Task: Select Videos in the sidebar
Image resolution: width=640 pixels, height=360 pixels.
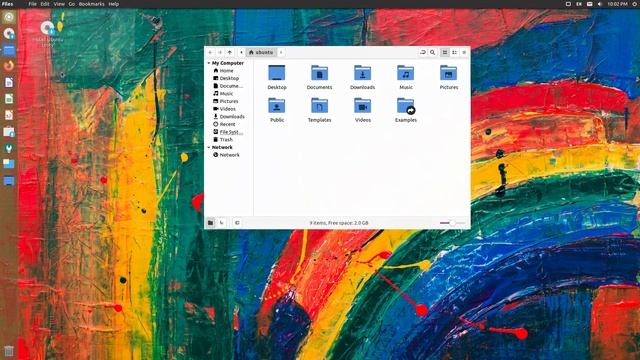Action: (x=224, y=109)
